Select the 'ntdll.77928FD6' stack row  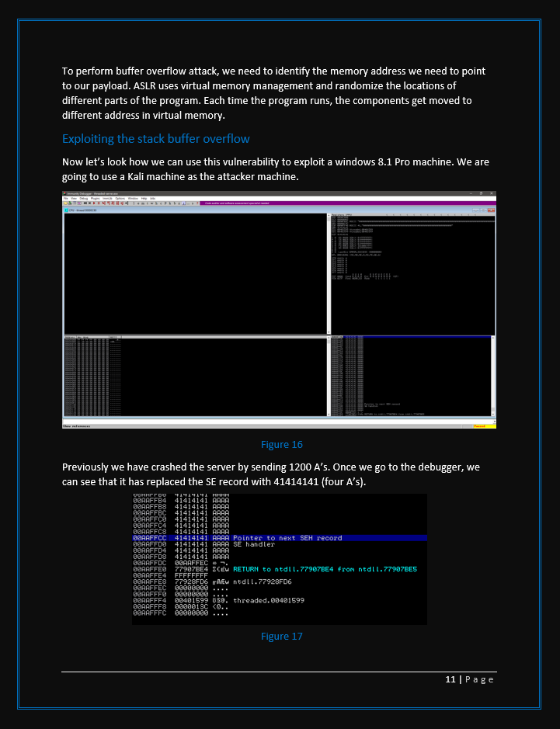point(280,581)
